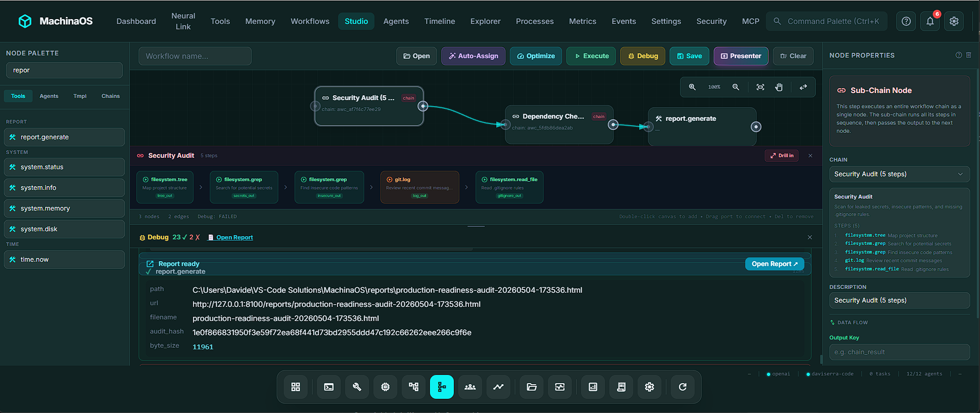Run workflow with the Execute button
Image resolution: width=980 pixels, height=413 pixels.
coord(591,56)
